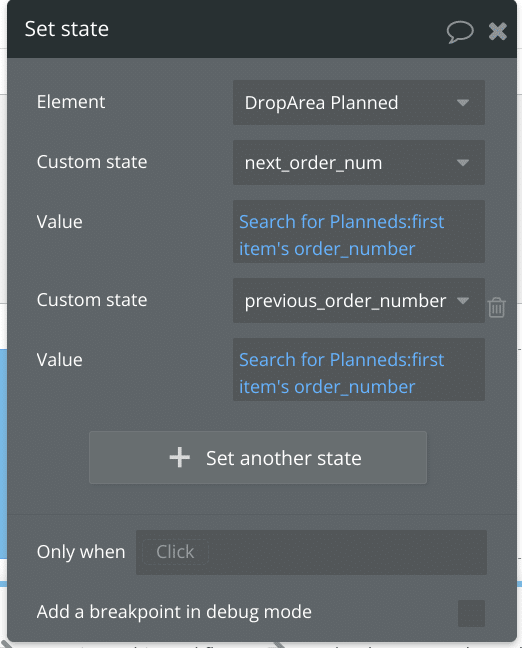Viewport: 522px width, 648px height.
Task: Click the Click placeholder in Only when
Action: coord(175,552)
